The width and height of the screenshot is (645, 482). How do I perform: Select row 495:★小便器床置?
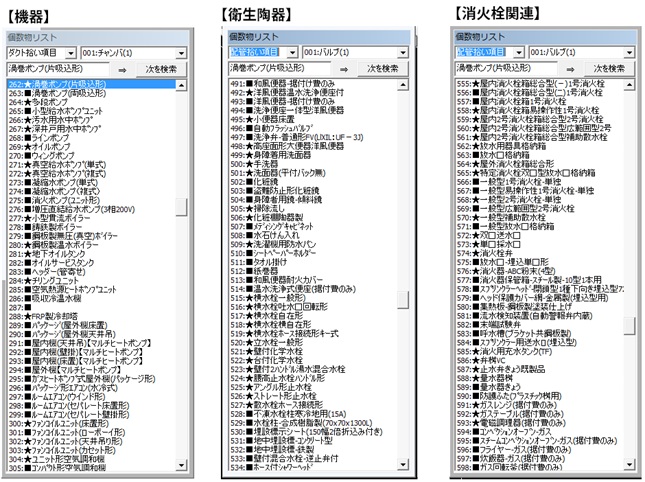tap(313, 119)
